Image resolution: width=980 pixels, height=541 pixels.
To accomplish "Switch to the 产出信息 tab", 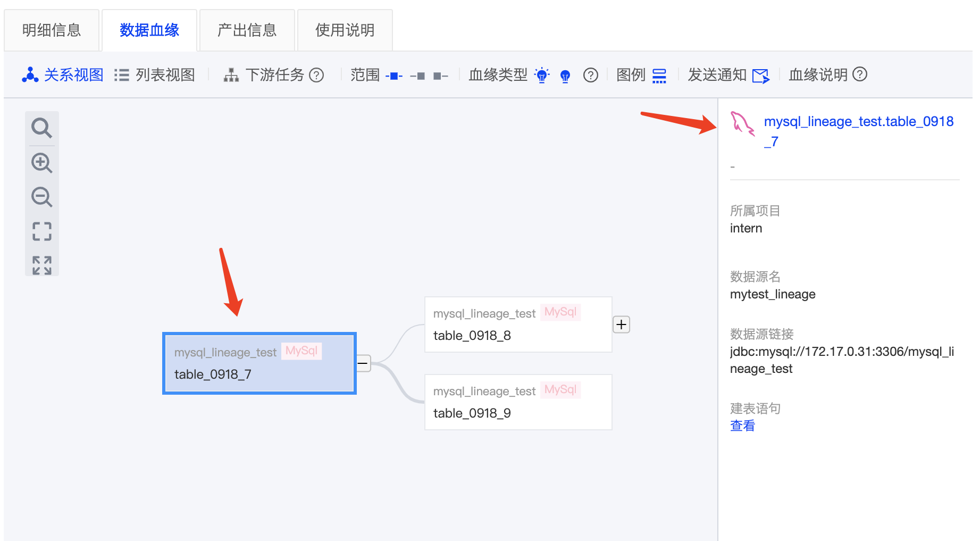I will point(247,30).
